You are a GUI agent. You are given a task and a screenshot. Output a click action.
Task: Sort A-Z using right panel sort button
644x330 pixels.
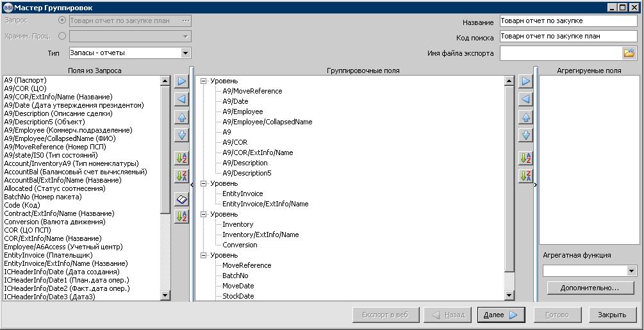click(x=525, y=158)
